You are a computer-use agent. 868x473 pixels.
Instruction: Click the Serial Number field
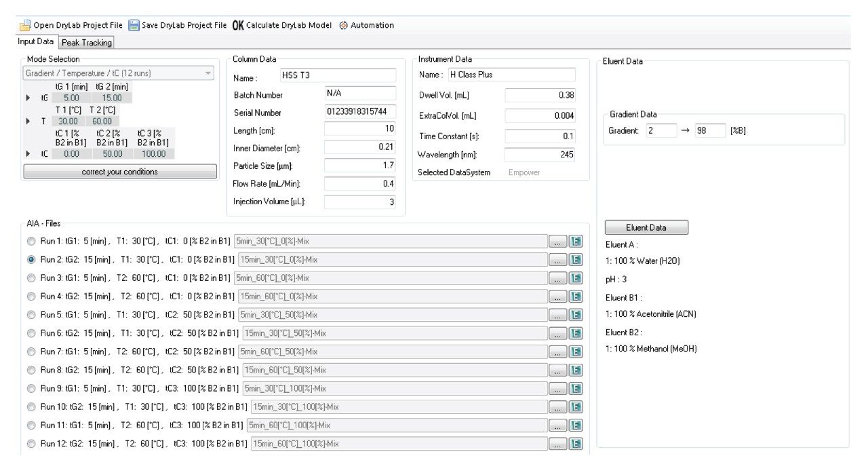pyautogui.click(x=360, y=111)
